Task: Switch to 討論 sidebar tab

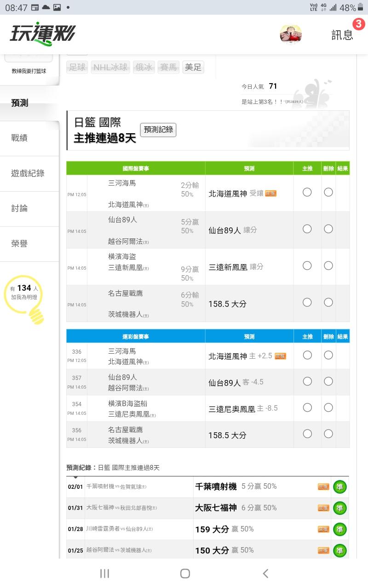Action: click(19, 208)
